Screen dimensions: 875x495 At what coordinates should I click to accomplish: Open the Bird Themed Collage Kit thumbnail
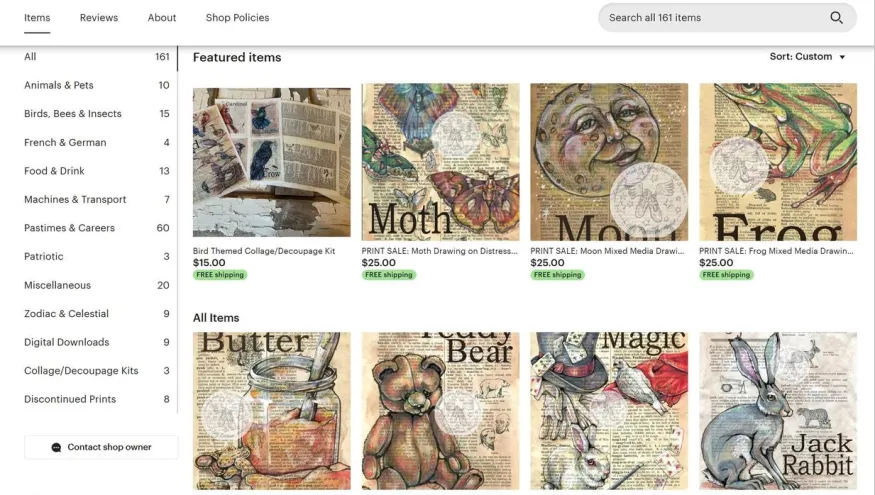(272, 162)
